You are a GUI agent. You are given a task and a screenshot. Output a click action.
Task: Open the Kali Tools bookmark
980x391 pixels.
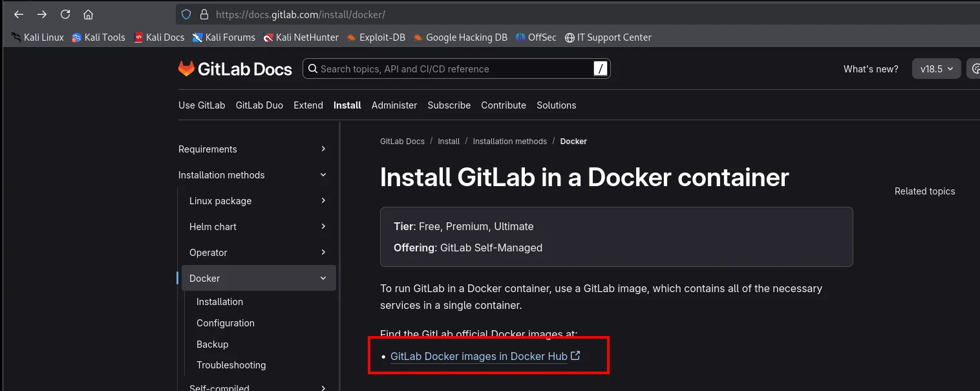pyautogui.click(x=98, y=37)
